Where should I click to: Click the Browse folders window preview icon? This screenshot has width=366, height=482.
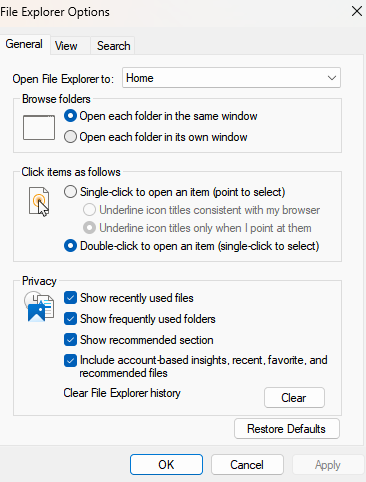[x=39, y=127]
